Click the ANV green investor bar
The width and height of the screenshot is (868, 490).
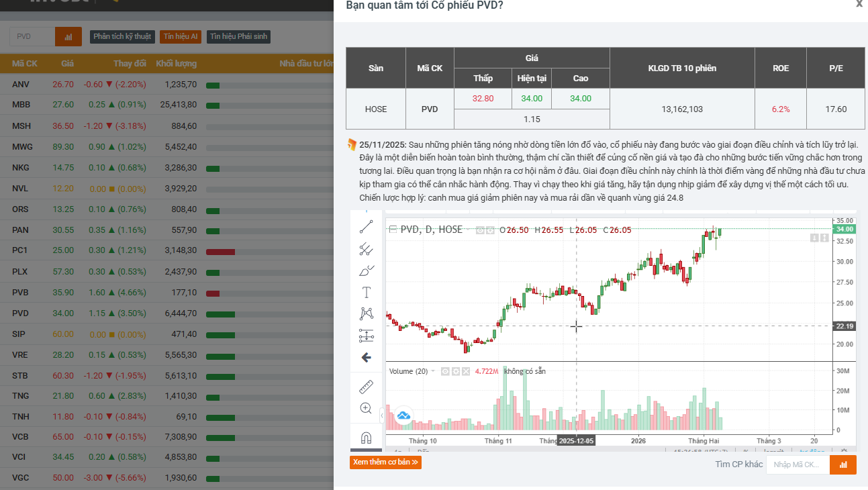coord(213,85)
